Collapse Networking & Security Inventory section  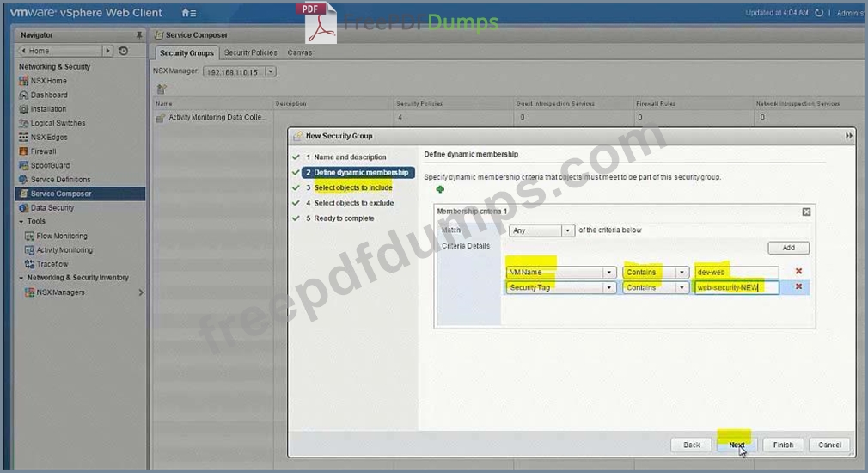(21, 278)
